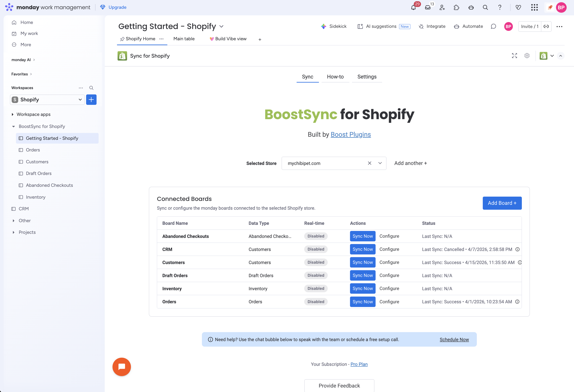Open the inbox tray icon
The image size is (574, 392).
(x=428, y=7)
